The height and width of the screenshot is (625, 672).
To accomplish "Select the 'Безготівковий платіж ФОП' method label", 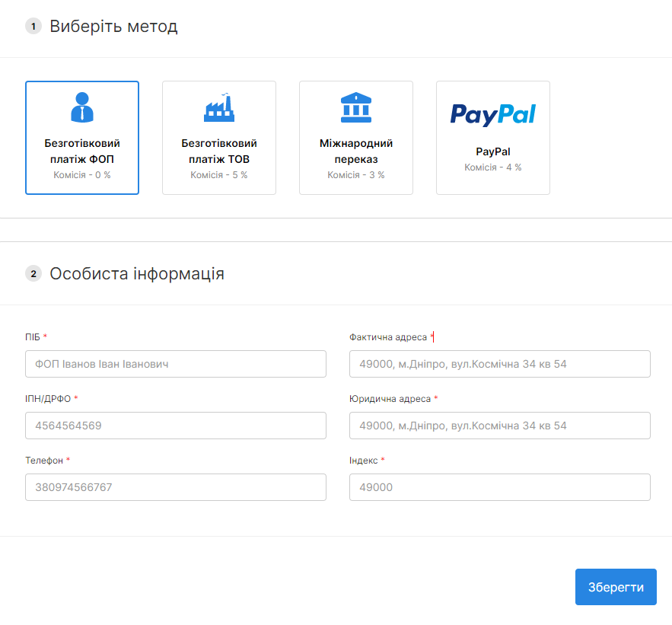I will [x=82, y=151].
